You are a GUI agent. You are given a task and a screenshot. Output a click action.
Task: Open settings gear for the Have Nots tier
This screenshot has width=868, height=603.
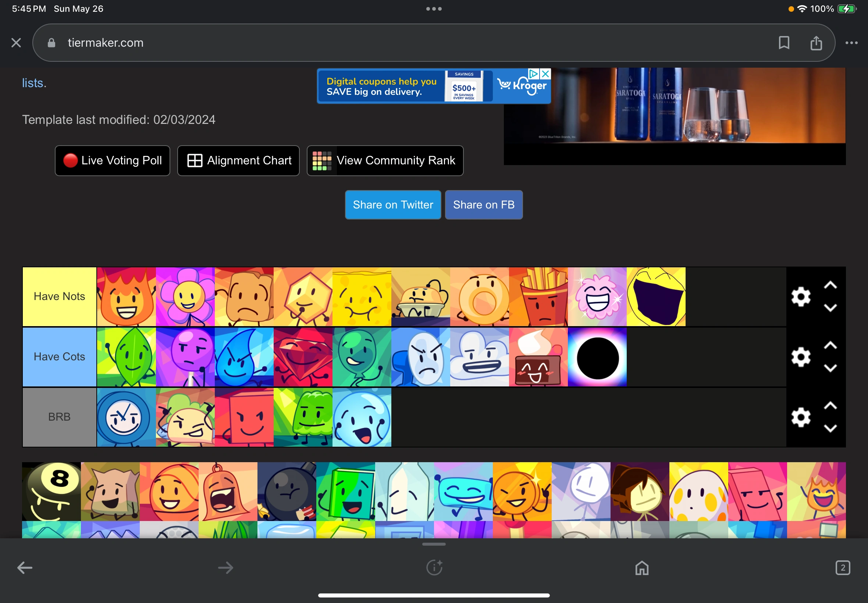(x=801, y=296)
